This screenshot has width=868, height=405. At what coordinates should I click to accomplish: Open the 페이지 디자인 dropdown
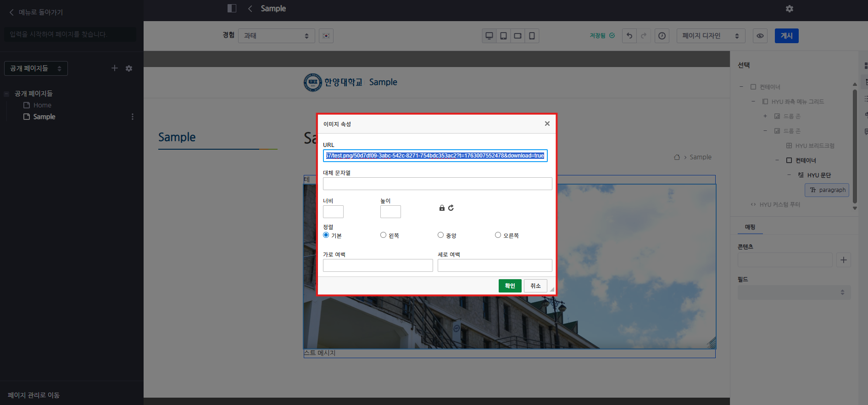coord(710,36)
